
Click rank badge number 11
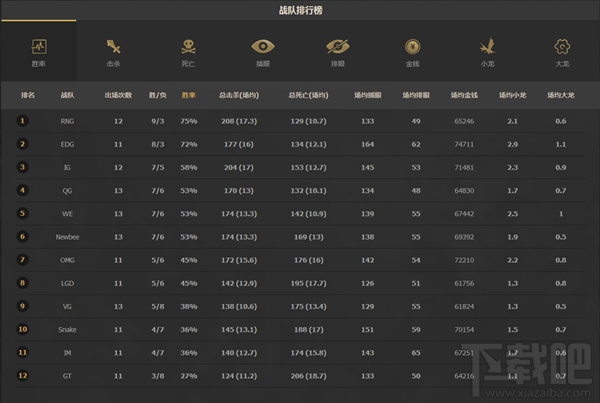coord(23,352)
